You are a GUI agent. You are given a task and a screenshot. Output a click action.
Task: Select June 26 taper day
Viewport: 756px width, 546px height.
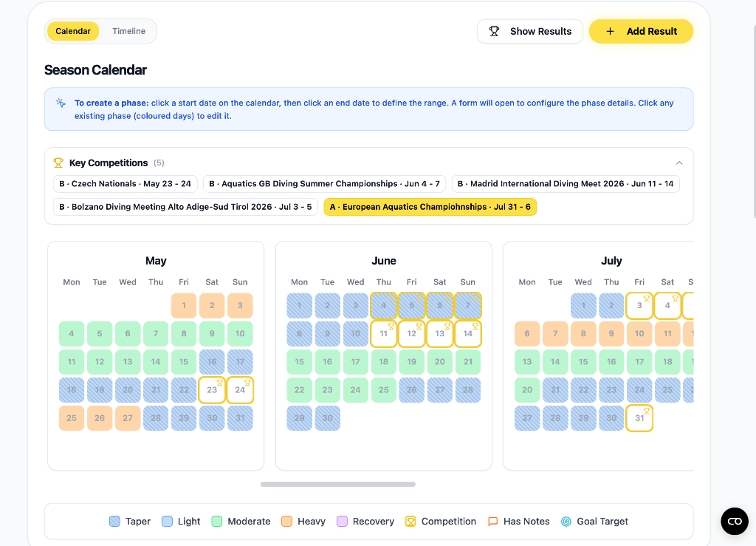coord(412,389)
